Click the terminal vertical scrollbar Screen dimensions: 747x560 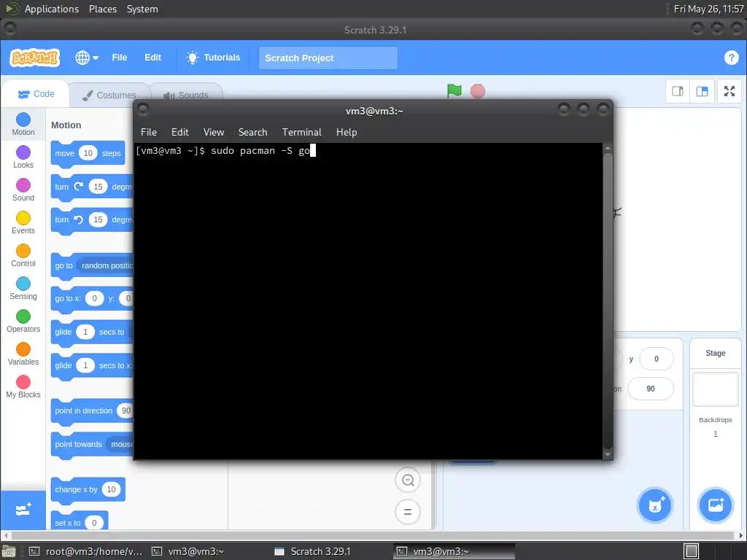click(x=608, y=300)
